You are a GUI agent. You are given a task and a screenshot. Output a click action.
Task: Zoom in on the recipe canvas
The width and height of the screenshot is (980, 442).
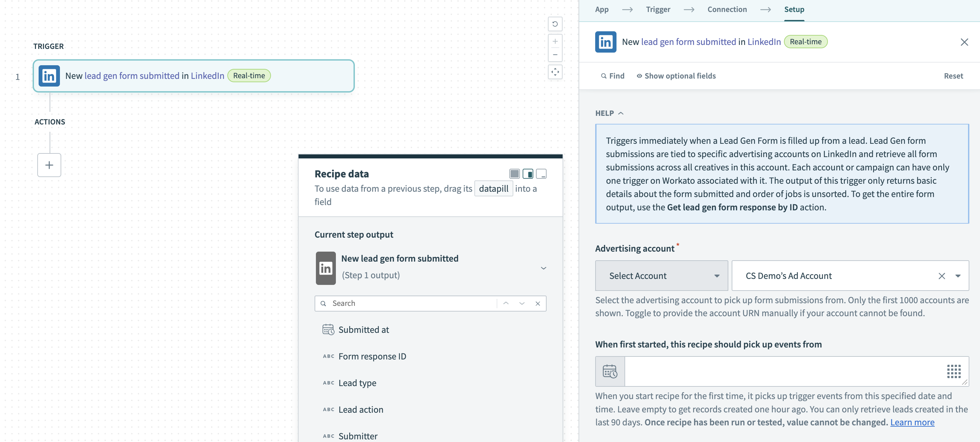click(x=555, y=42)
